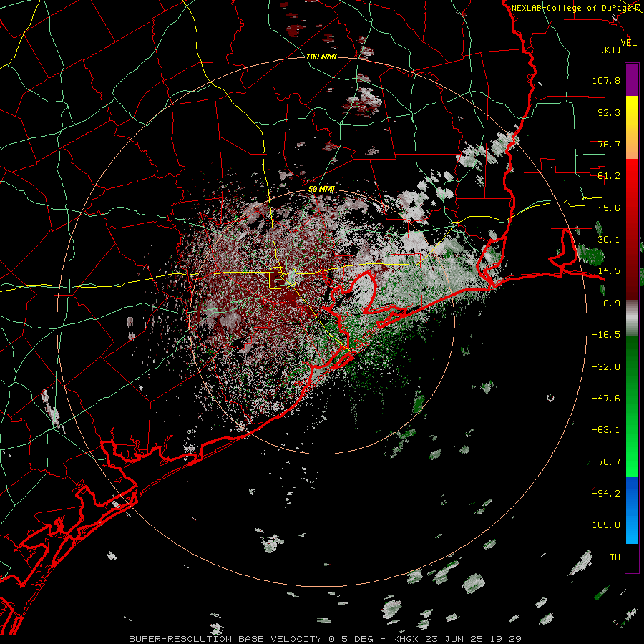Click the -94.2 velocity scale label
The height and width of the screenshot is (644, 644).
[x=606, y=493]
